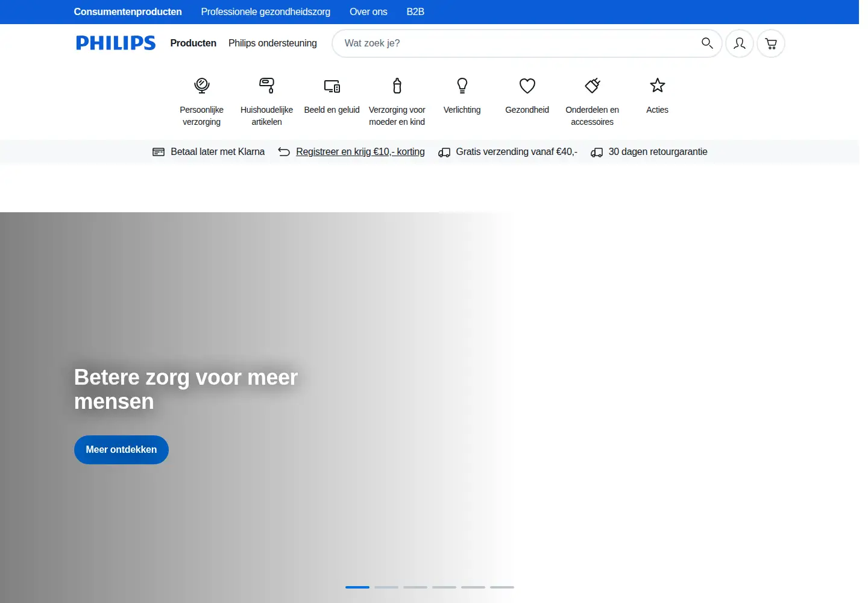Select Verzorging voor moeder en kind bottle icon
Viewport: 868px width, 603px height.
pyautogui.click(x=397, y=86)
